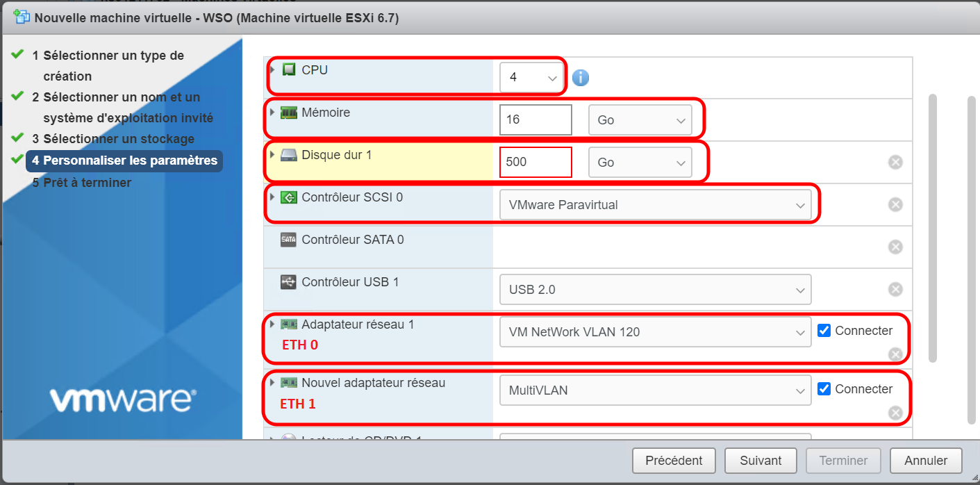Click the Disque dur 1 drive icon
980x485 pixels.
click(x=288, y=156)
